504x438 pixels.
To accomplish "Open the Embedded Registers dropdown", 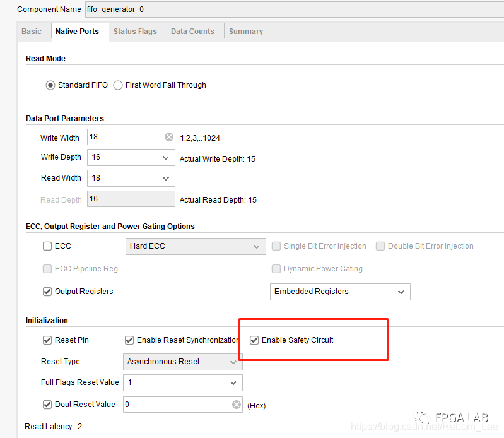I will [x=402, y=292].
